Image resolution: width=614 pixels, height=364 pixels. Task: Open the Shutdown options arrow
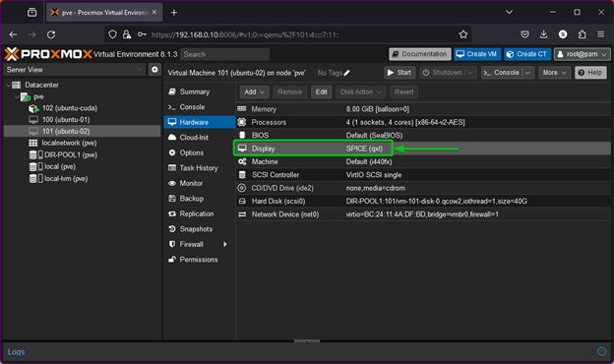470,73
